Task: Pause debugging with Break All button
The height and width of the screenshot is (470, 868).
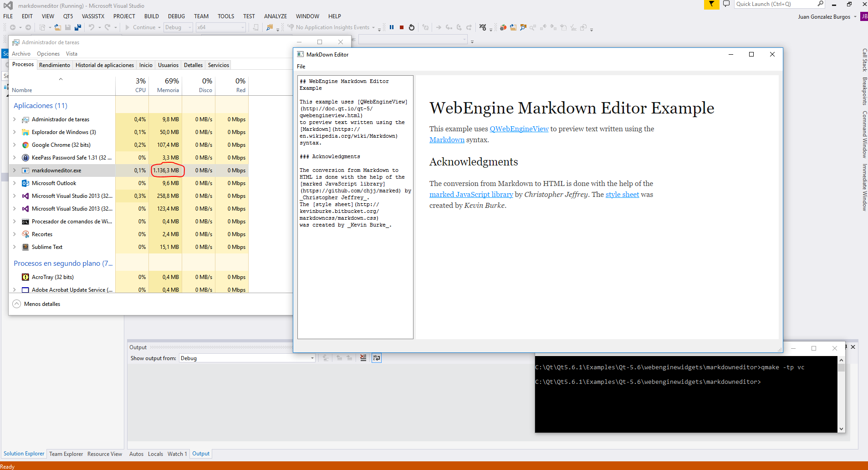Action: point(392,27)
